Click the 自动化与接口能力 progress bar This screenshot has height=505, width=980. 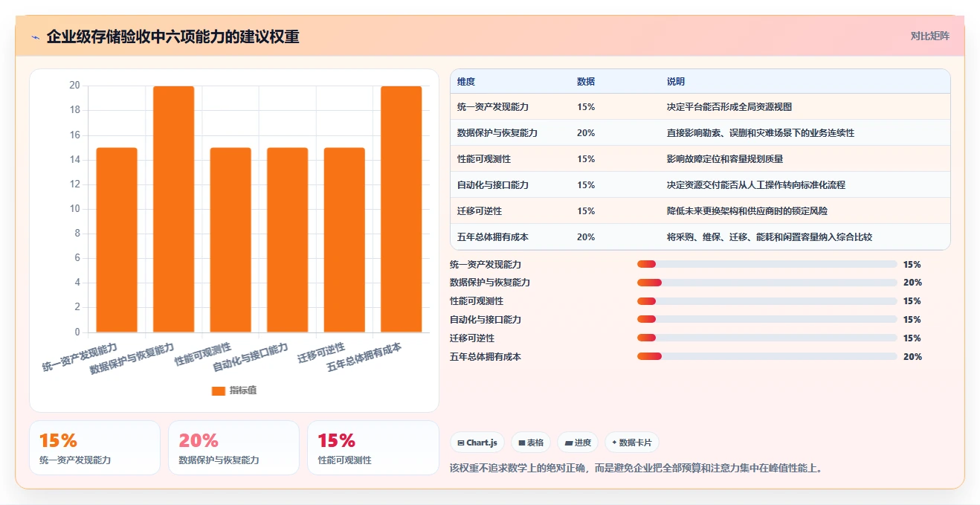coord(767,320)
